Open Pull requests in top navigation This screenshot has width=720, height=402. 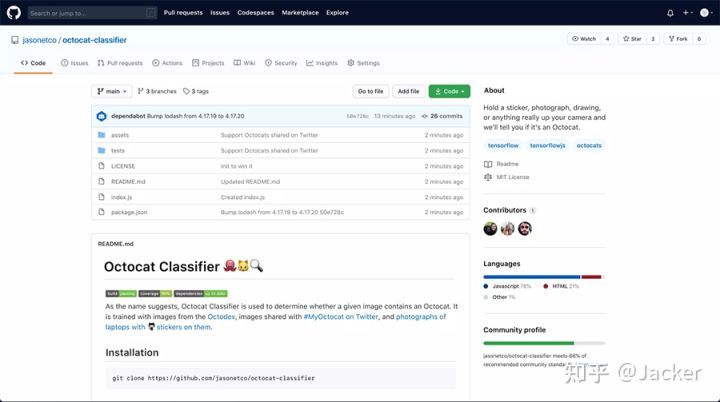(x=183, y=13)
